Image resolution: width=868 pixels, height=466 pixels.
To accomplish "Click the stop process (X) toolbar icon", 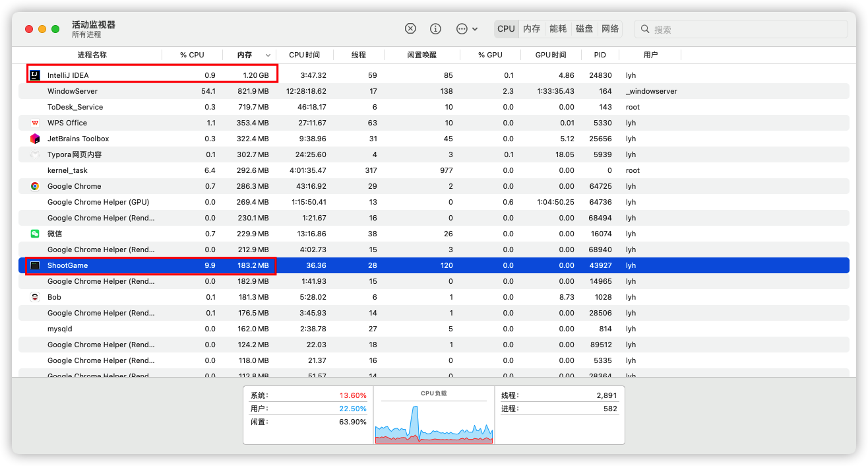I will [x=410, y=29].
